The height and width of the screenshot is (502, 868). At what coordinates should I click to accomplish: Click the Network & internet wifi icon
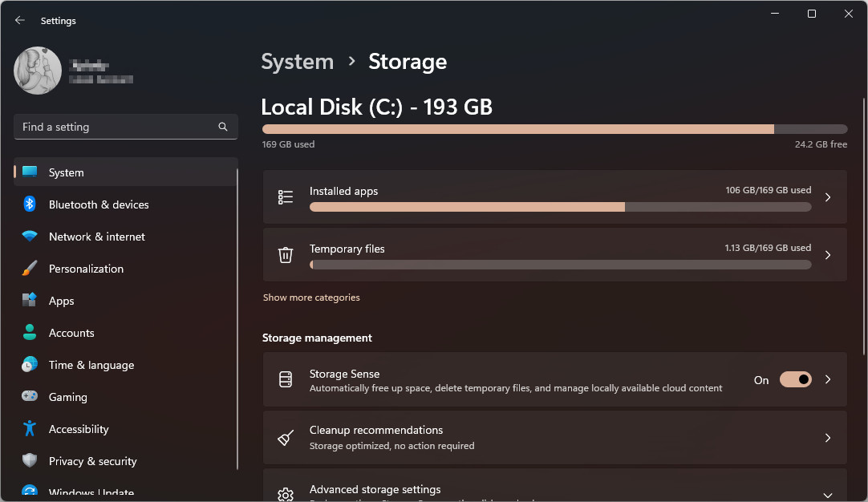point(30,237)
